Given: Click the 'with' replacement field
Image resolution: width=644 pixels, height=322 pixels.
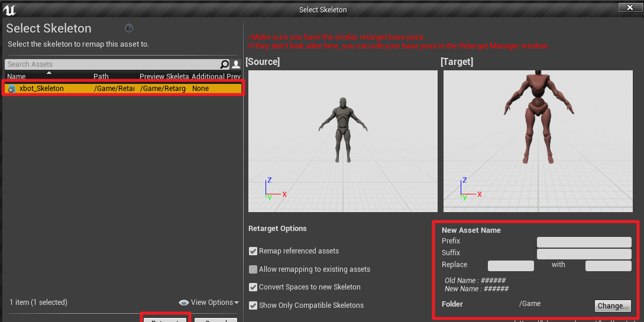Looking at the screenshot, I should tap(608, 266).
